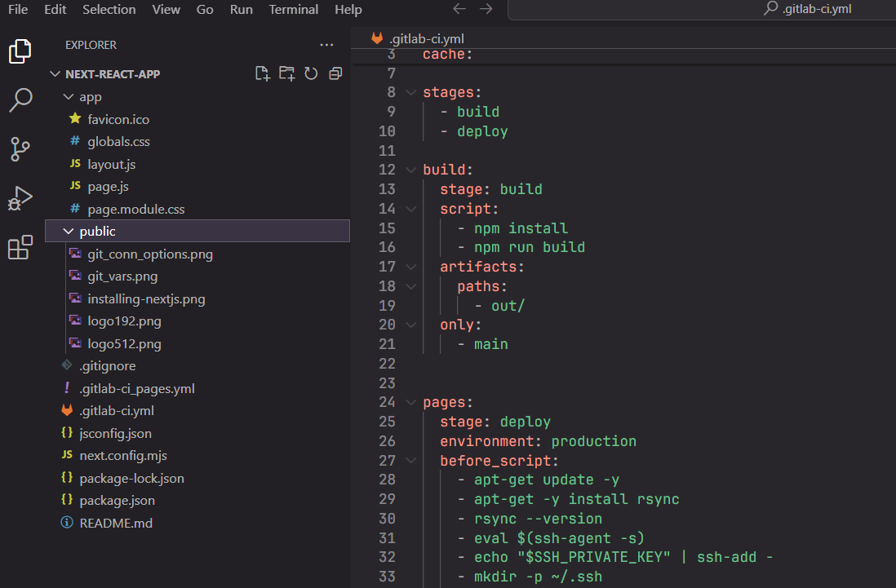Click the search box showing .gitlab-ci.yml

pyautogui.click(x=702, y=9)
